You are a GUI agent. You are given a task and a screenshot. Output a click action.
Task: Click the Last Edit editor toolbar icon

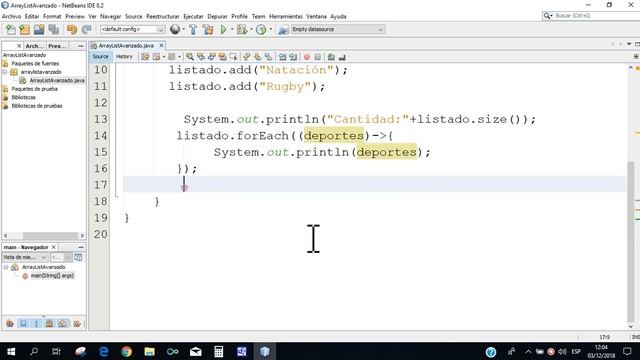(145, 57)
